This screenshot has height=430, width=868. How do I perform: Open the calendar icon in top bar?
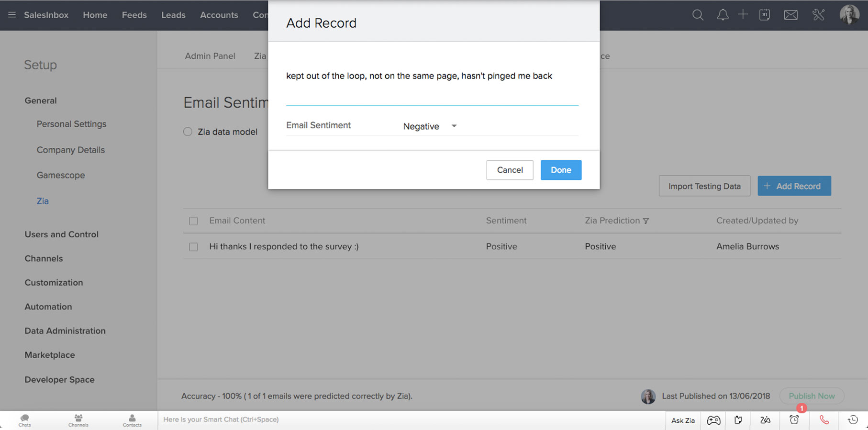pyautogui.click(x=765, y=15)
